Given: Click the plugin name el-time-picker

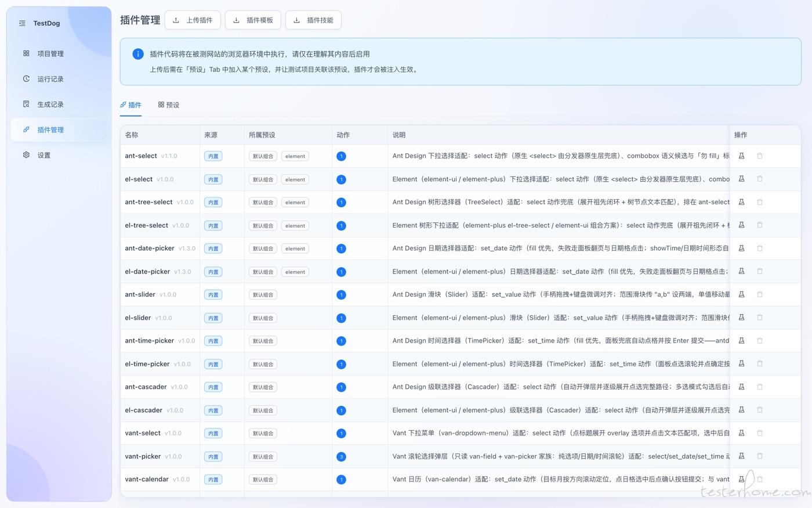Looking at the screenshot, I should (x=147, y=364).
